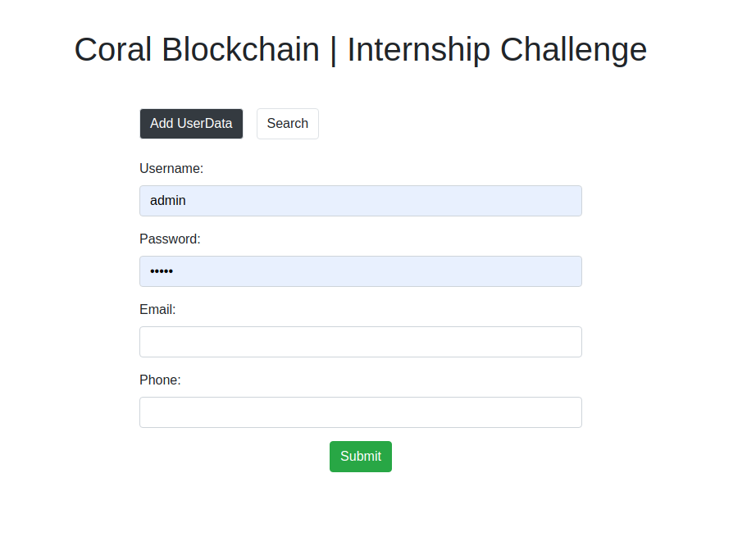Click into the empty Email field

click(361, 342)
